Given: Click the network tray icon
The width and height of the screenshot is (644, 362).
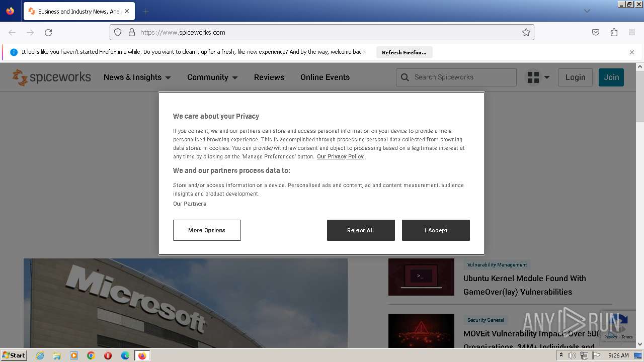Looking at the screenshot, I should pos(584,355).
